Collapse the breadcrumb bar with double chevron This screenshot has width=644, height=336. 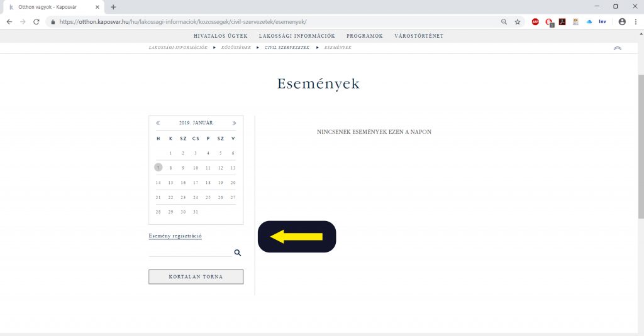click(617, 48)
